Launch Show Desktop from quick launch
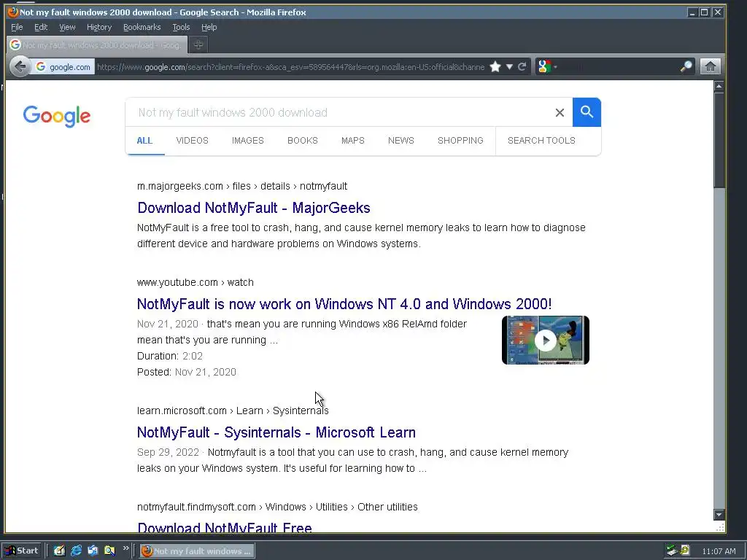 click(59, 551)
